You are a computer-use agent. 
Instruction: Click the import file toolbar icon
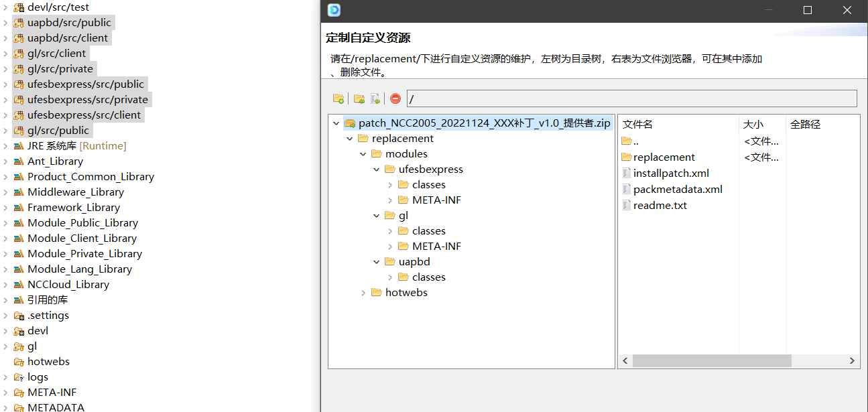(375, 98)
